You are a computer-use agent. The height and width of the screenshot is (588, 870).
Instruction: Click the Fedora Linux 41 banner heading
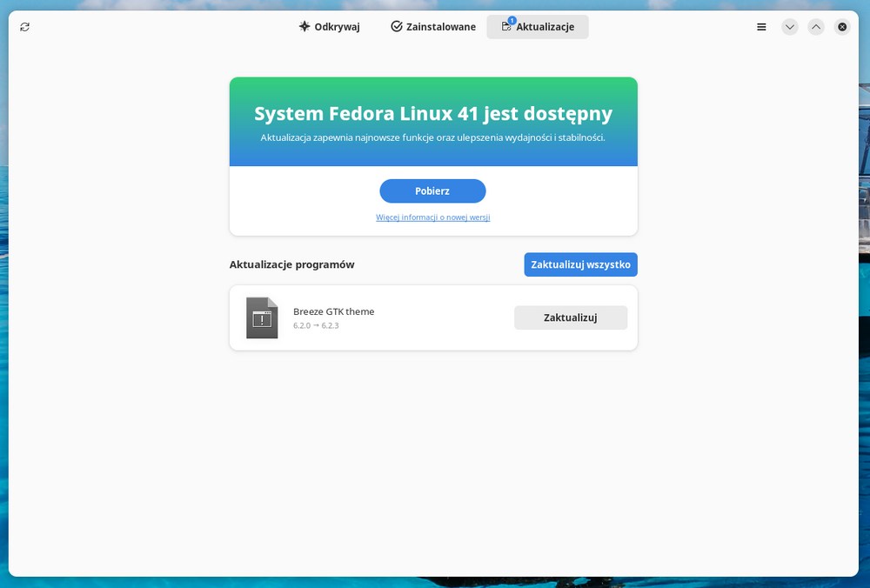click(433, 114)
